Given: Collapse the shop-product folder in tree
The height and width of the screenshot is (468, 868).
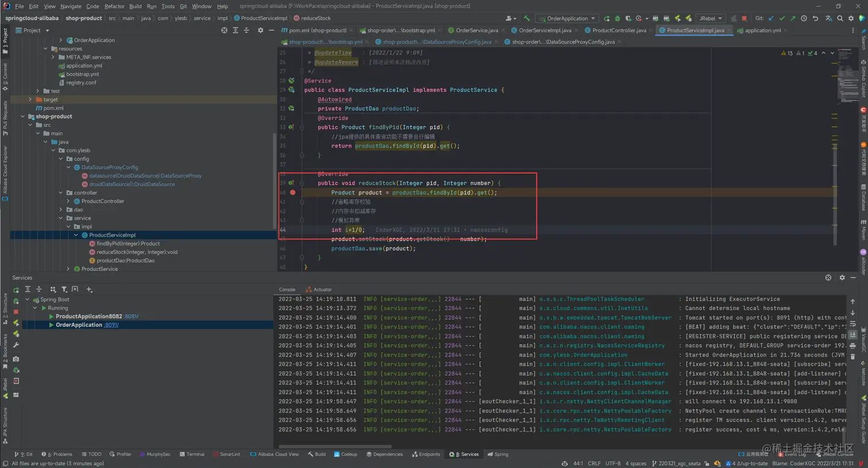Looking at the screenshot, I should pyautogui.click(x=23, y=117).
